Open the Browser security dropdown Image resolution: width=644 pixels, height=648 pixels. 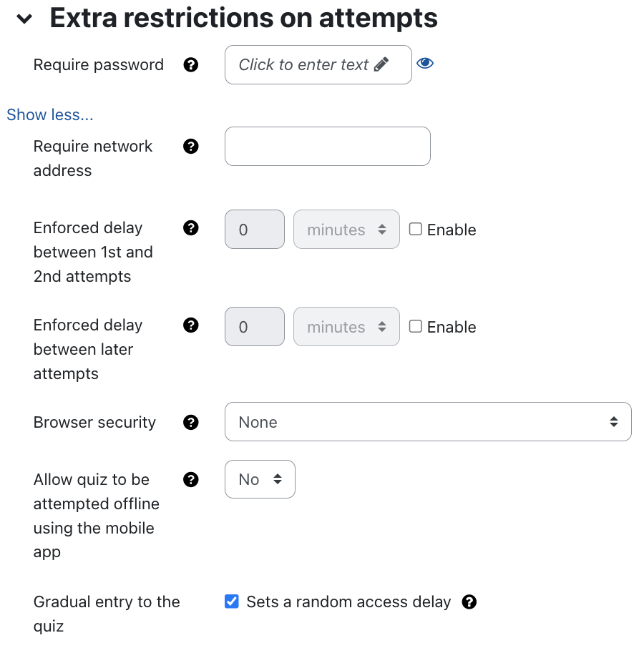pos(428,421)
